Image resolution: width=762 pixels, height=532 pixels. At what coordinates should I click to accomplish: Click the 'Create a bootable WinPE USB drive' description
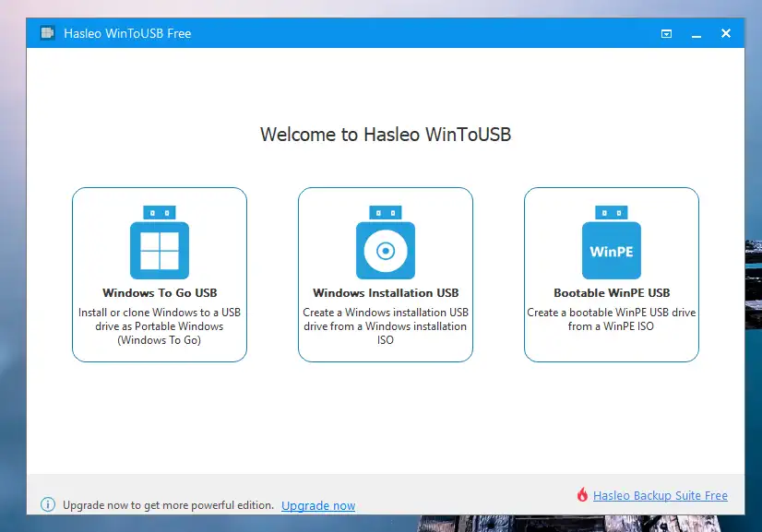point(612,319)
